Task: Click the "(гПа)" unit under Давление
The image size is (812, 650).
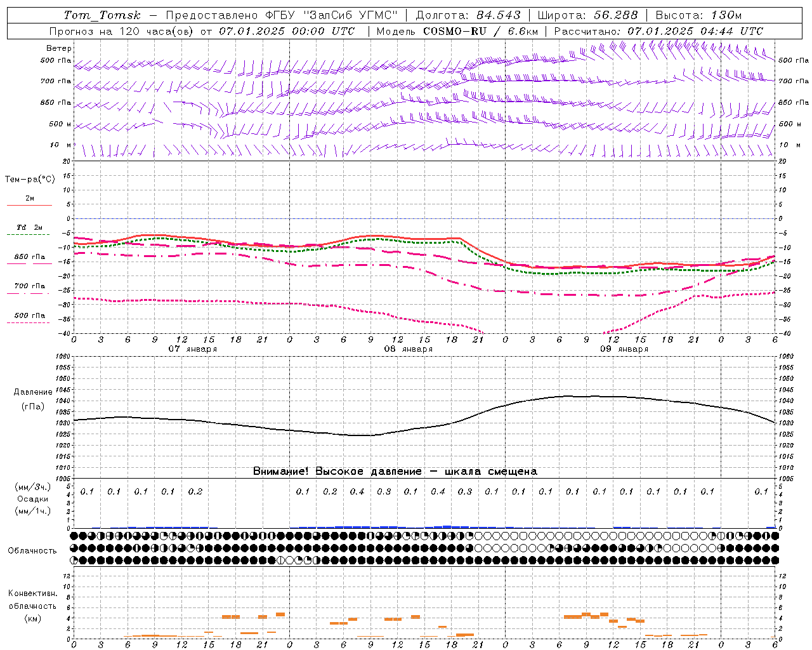Action: pos(33,407)
